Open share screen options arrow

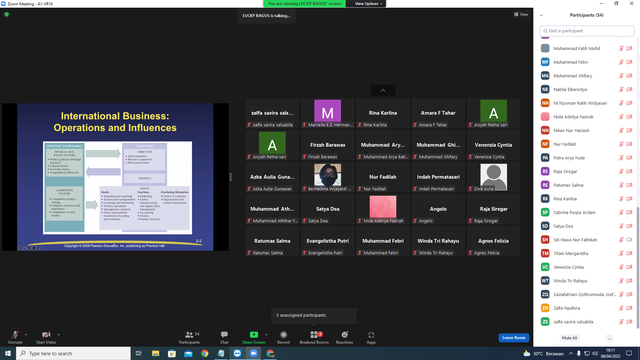pyautogui.click(x=267, y=335)
